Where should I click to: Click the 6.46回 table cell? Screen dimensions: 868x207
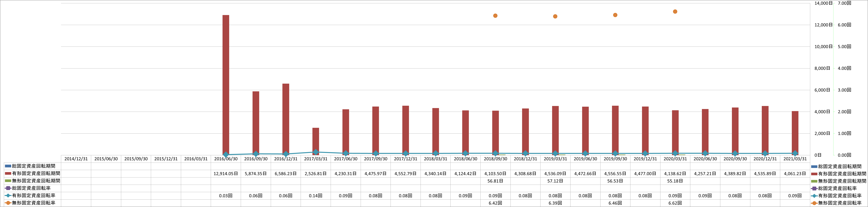pyautogui.click(x=615, y=203)
